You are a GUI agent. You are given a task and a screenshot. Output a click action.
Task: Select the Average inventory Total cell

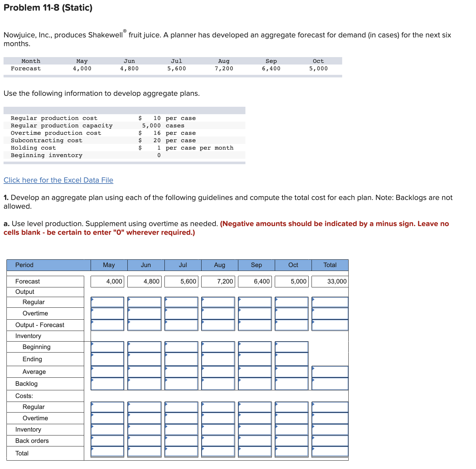point(330,372)
